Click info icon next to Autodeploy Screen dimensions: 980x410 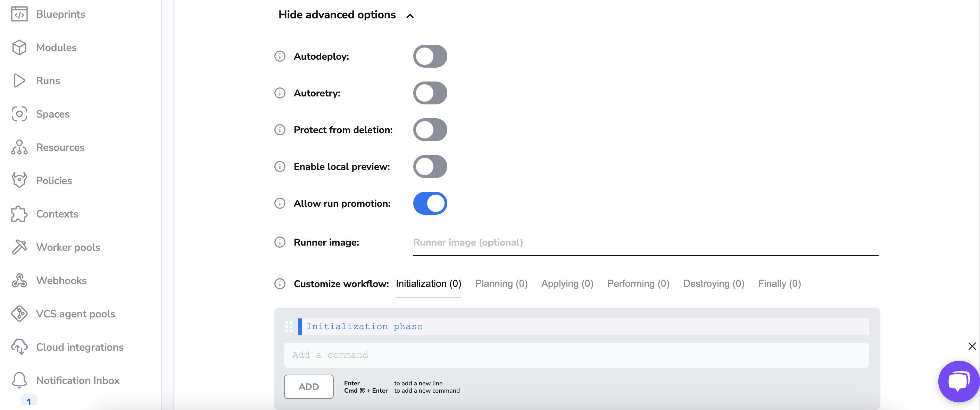(x=280, y=56)
